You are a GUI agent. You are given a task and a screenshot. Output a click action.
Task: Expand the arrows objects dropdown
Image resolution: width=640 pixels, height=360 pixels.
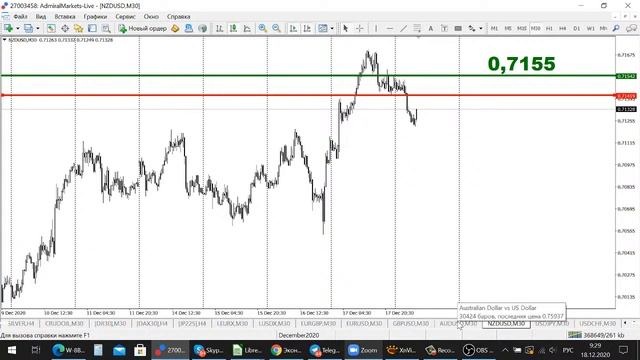point(481,29)
